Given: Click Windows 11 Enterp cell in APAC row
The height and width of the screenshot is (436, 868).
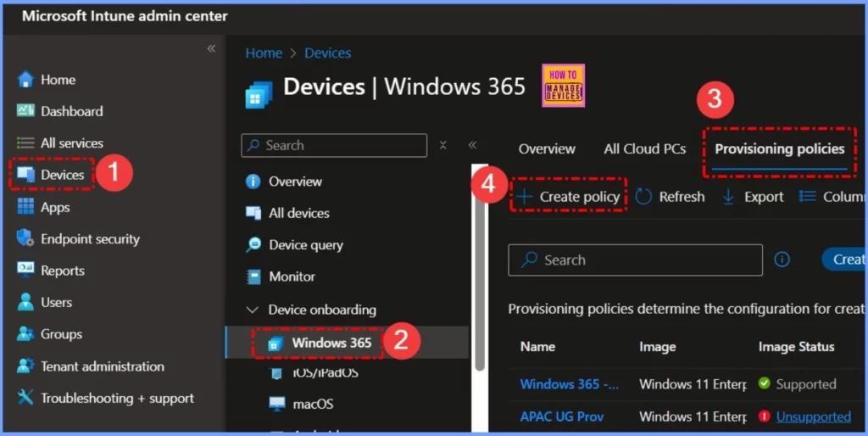Looking at the screenshot, I should [693, 416].
